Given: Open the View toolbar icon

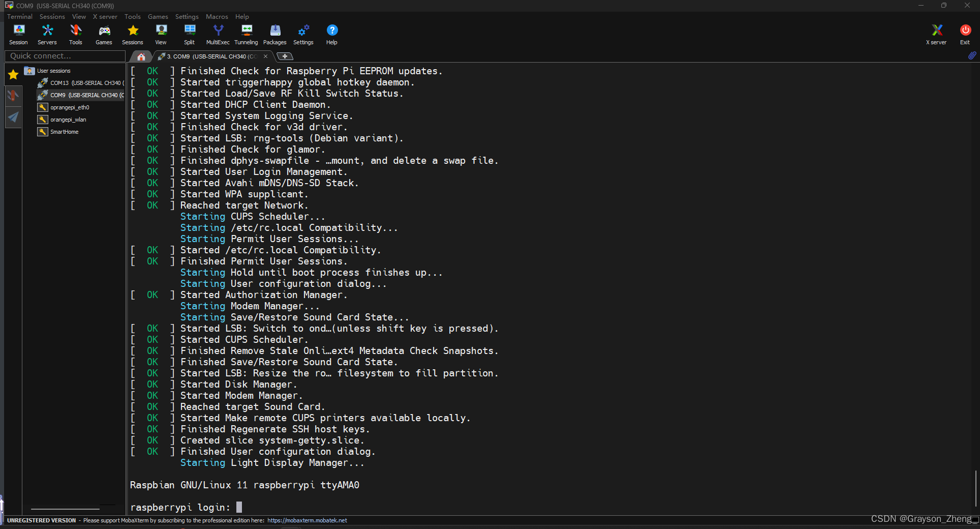Looking at the screenshot, I should [161, 35].
